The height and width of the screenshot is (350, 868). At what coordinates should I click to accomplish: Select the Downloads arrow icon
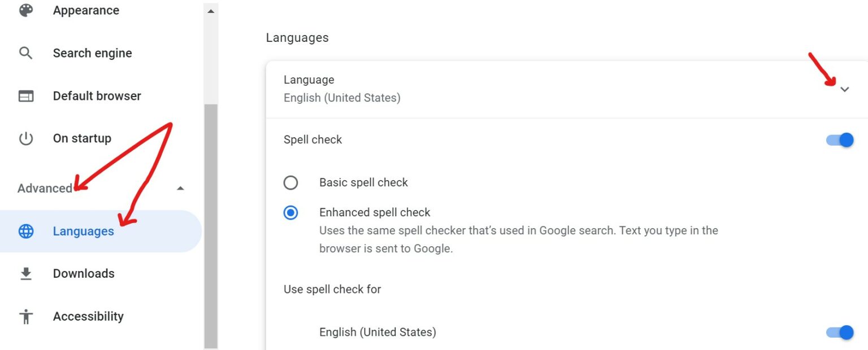click(x=26, y=273)
